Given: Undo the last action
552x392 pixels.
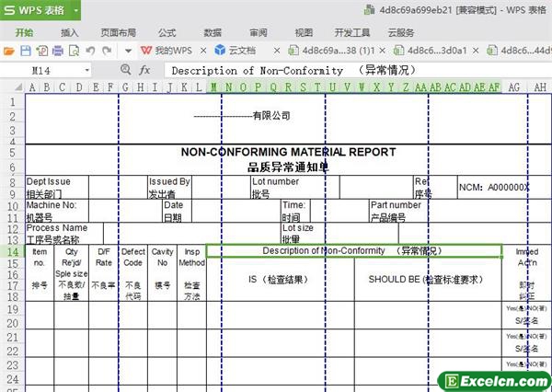Looking at the screenshot, I should [x=88, y=50].
